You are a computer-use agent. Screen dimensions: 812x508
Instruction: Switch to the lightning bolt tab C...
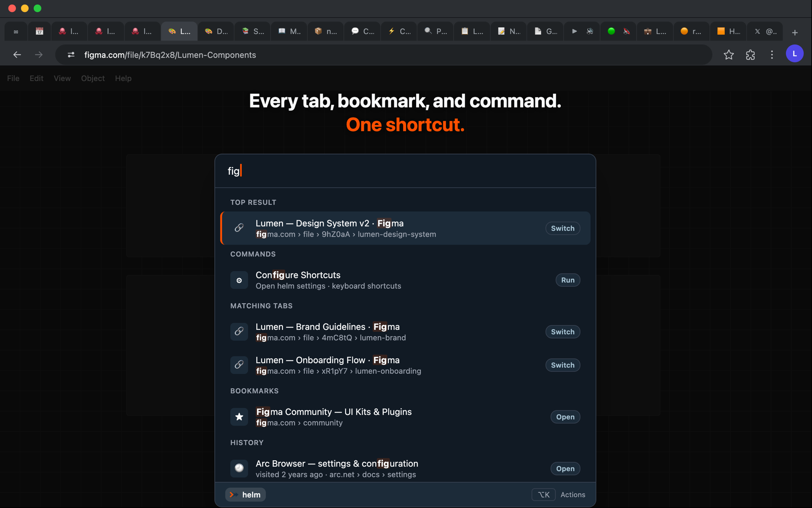[399, 31]
